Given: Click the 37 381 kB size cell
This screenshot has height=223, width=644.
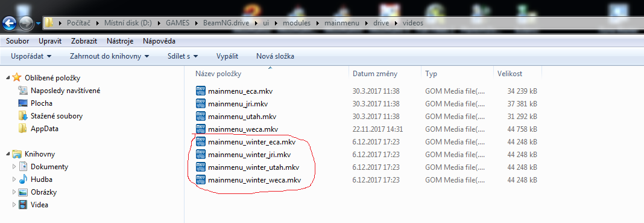Looking at the screenshot, I should click(522, 104).
